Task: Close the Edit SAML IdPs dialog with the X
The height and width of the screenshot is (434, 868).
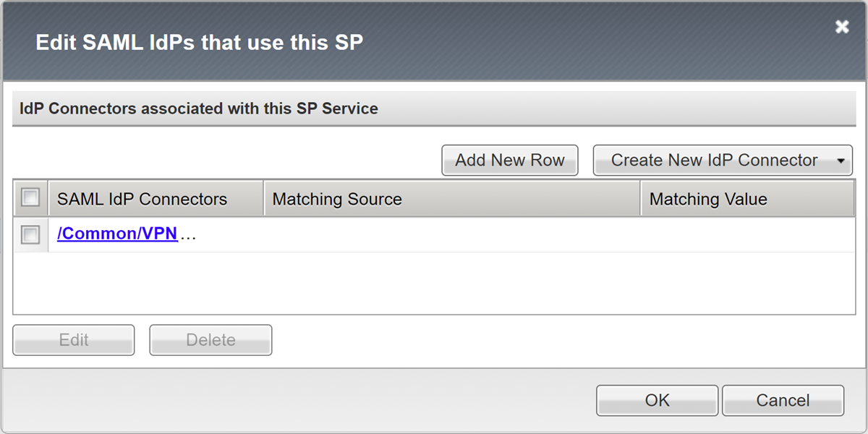Action: point(841,27)
